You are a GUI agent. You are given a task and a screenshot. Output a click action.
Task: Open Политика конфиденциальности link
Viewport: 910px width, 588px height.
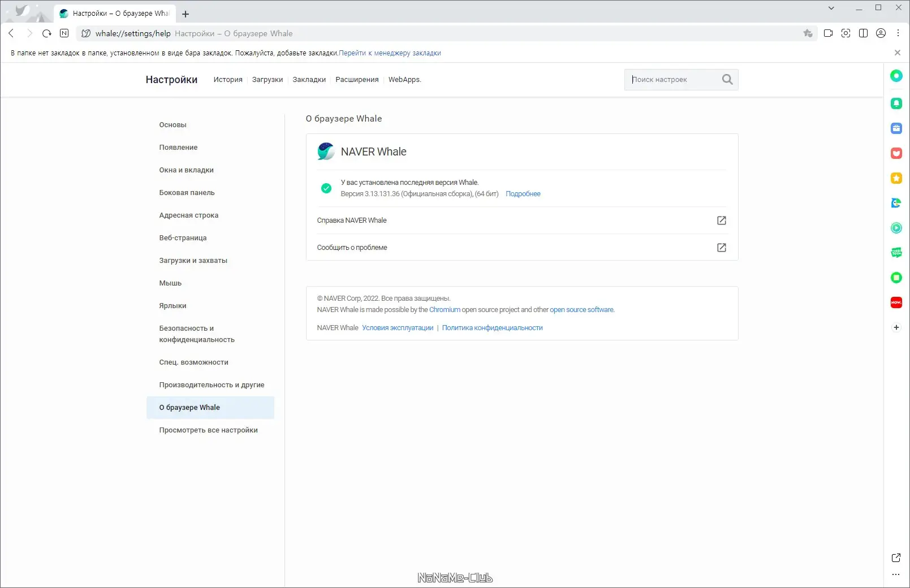(493, 327)
